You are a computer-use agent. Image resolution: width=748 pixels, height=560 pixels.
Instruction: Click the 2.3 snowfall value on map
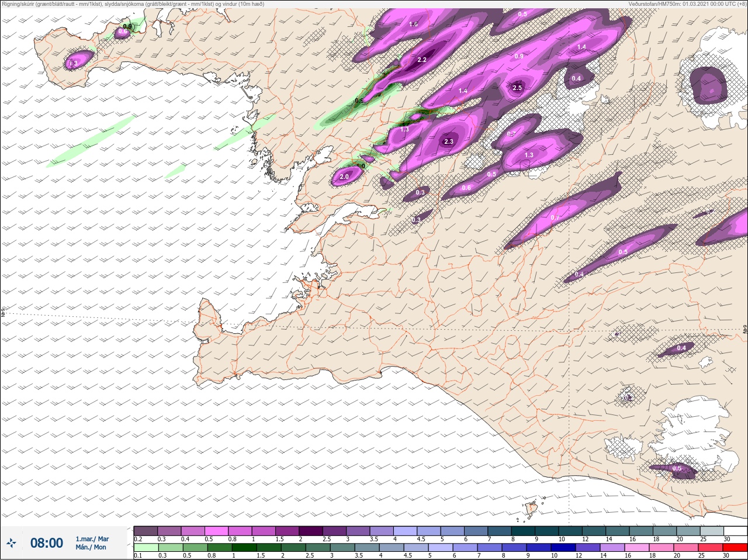[x=449, y=141]
